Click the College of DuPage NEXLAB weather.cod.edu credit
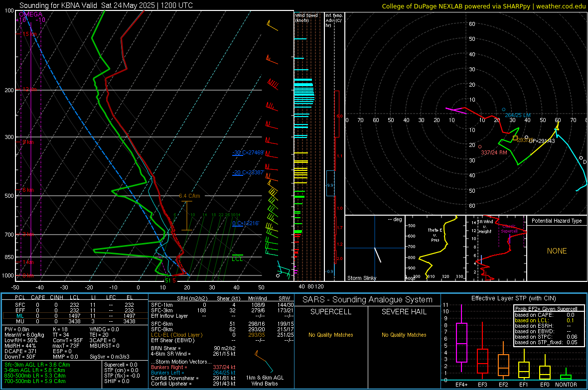Image resolution: width=588 pixels, height=390 pixels. click(483, 6)
